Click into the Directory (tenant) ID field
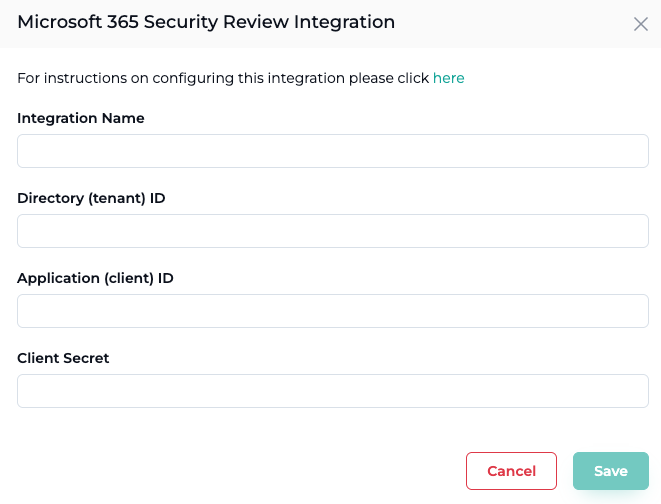 coord(332,231)
